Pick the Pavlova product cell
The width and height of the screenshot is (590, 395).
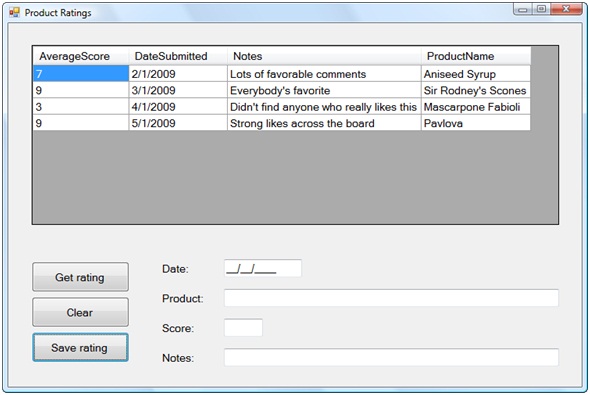click(x=476, y=123)
